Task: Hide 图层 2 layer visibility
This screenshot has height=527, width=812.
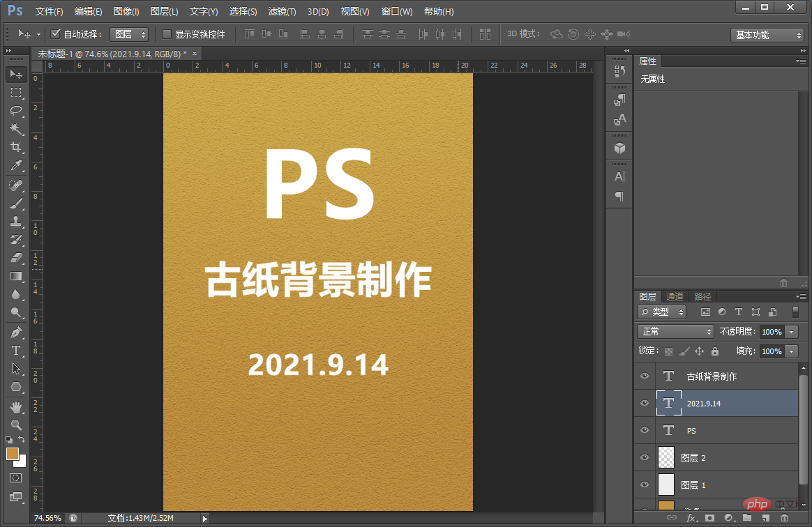Action: (645, 457)
